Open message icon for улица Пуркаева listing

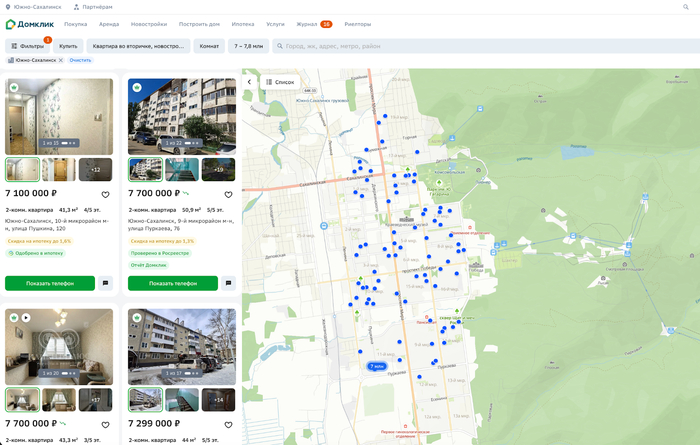coord(228,283)
